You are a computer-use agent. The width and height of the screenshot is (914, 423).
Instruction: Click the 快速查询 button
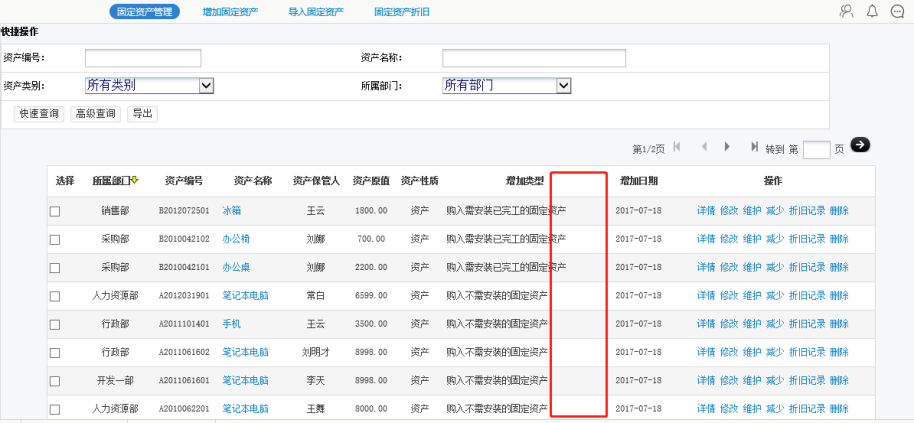coord(39,114)
